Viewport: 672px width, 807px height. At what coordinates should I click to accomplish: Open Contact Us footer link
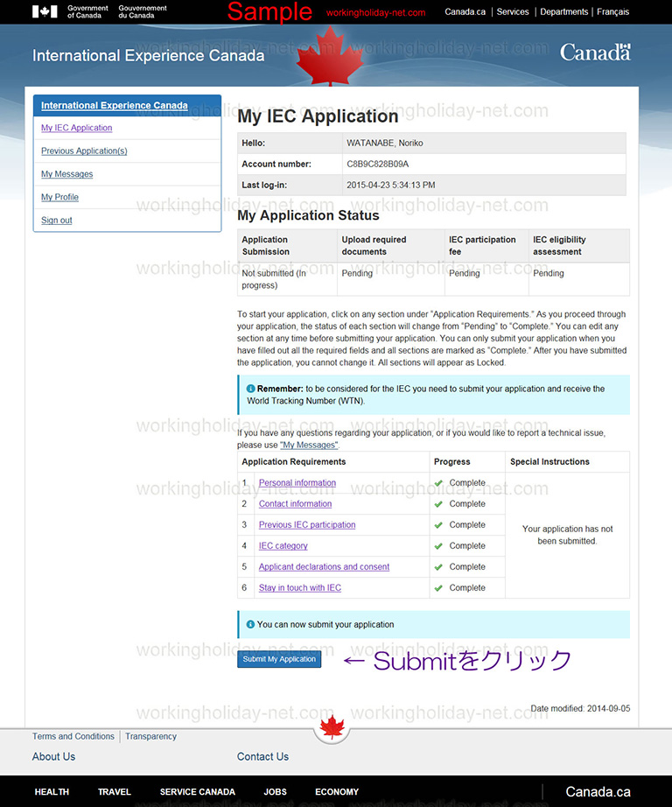tap(262, 756)
